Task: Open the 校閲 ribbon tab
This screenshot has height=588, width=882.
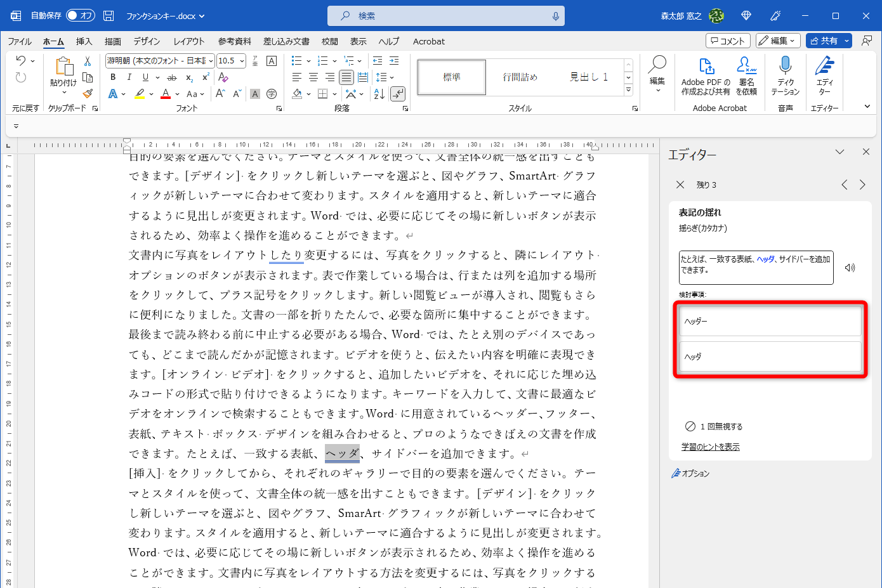Action: (329, 41)
